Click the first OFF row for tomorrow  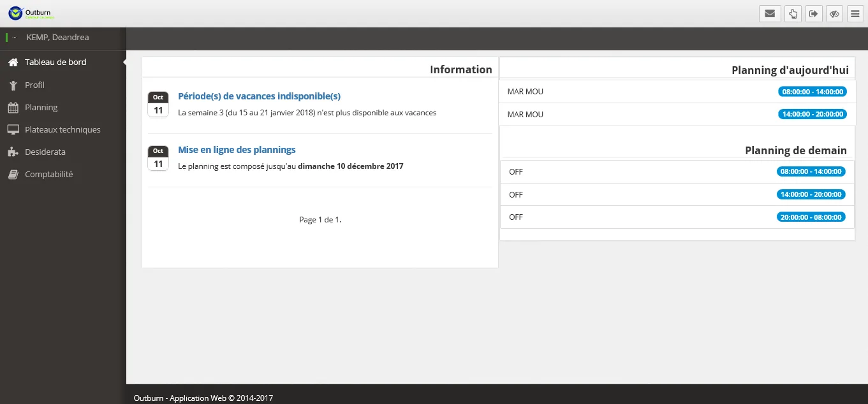[x=677, y=172]
